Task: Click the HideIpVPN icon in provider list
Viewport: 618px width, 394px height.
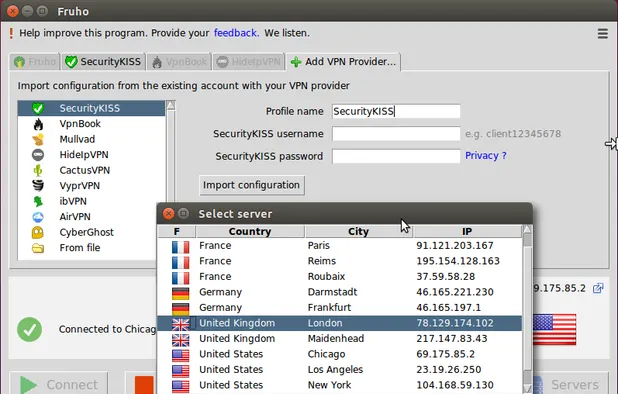Action: point(38,155)
